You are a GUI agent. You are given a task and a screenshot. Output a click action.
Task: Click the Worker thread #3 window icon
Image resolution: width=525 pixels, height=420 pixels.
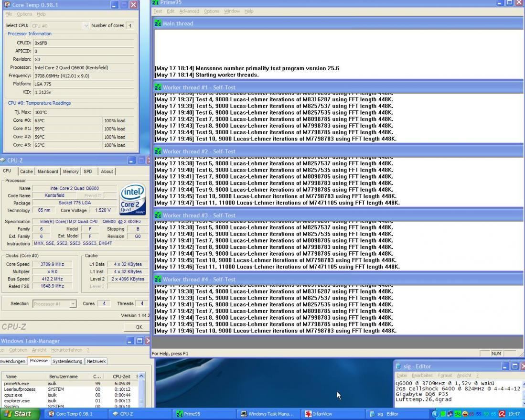coord(158,215)
